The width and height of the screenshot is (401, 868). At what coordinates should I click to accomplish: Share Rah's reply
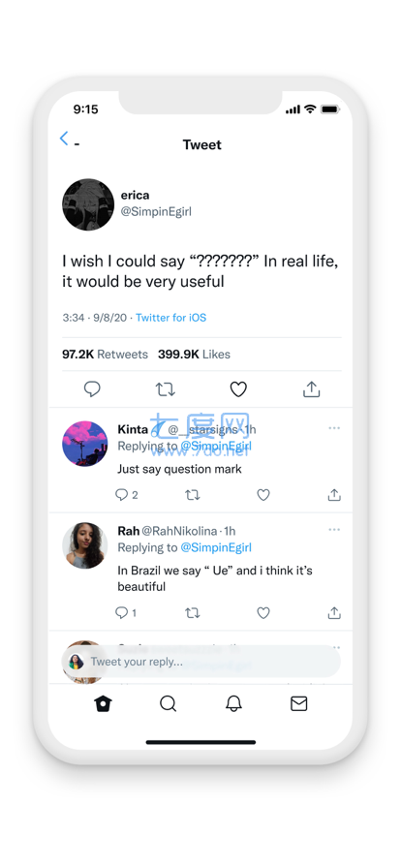click(334, 612)
